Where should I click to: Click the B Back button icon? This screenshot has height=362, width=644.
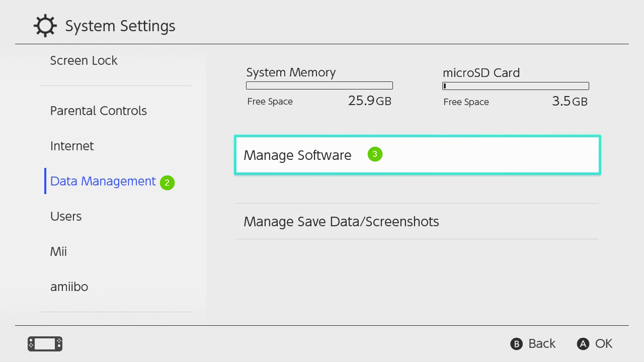[517, 344]
